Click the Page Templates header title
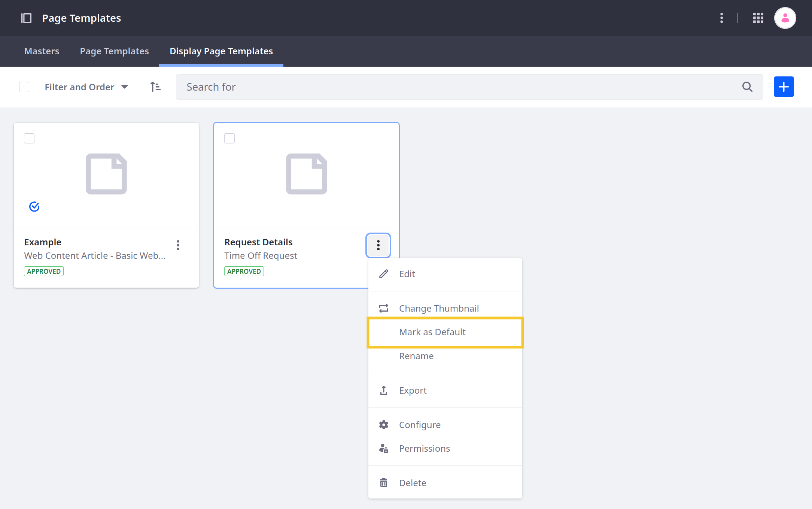Viewport: 812px width, 509px height. click(82, 18)
